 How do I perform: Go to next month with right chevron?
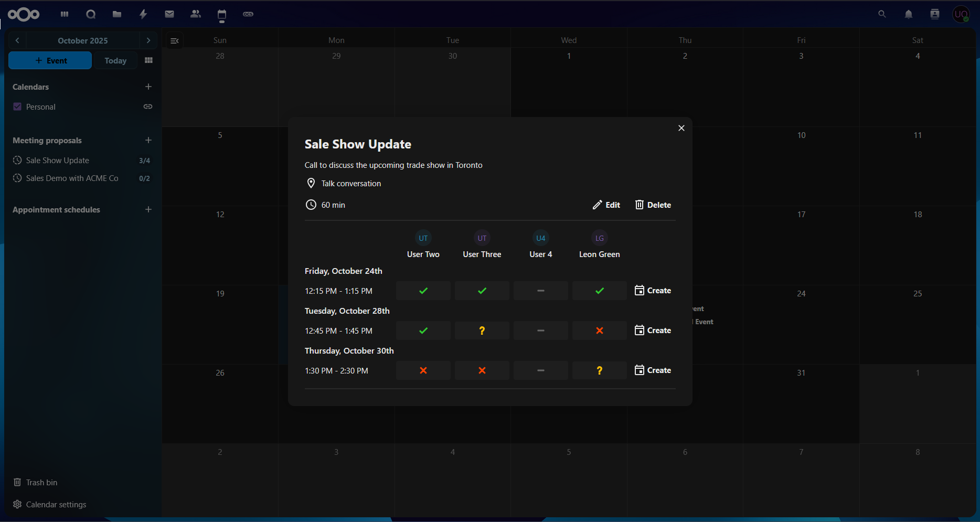(148, 40)
